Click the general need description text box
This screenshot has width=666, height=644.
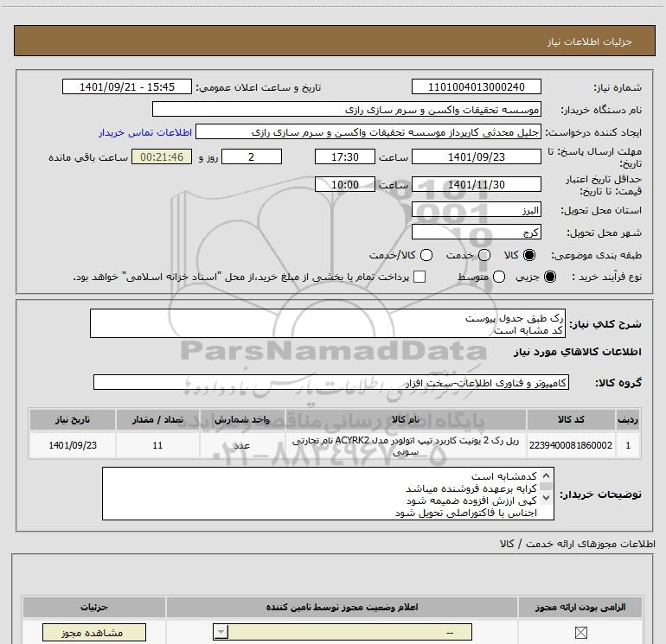pyautogui.click(x=328, y=323)
